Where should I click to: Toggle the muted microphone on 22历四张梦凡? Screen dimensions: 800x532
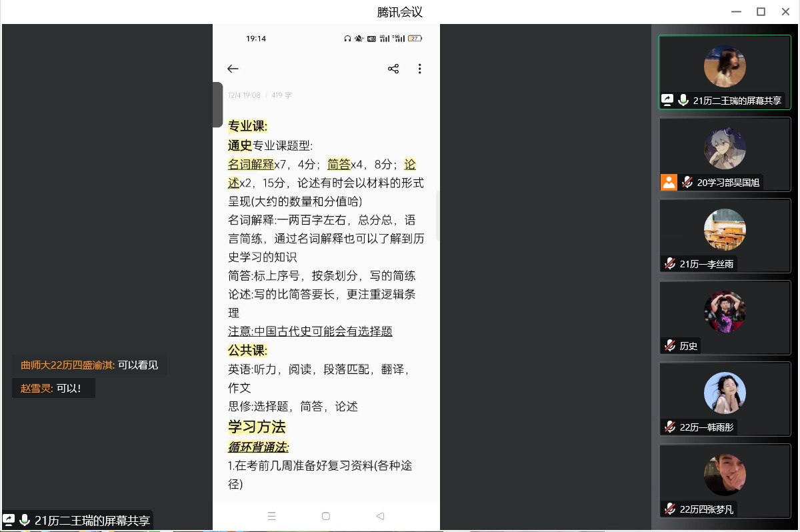pyautogui.click(x=670, y=509)
